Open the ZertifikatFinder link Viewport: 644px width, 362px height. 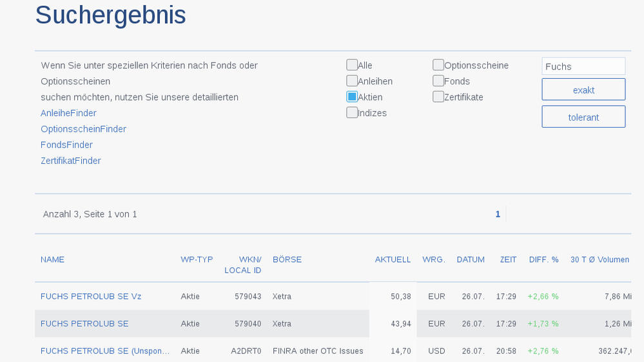point(70,161)
